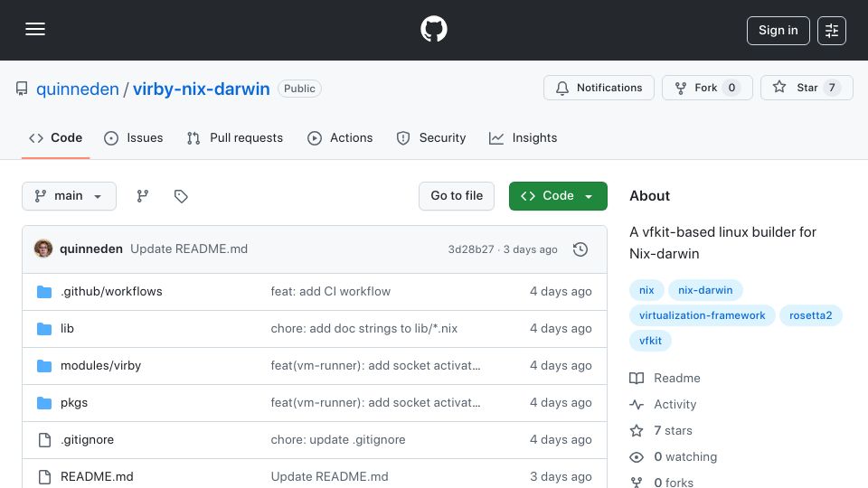The image size is (868, 488).
Task: Open commit hash 3d28b27
Action: click(x=470, y=249)
